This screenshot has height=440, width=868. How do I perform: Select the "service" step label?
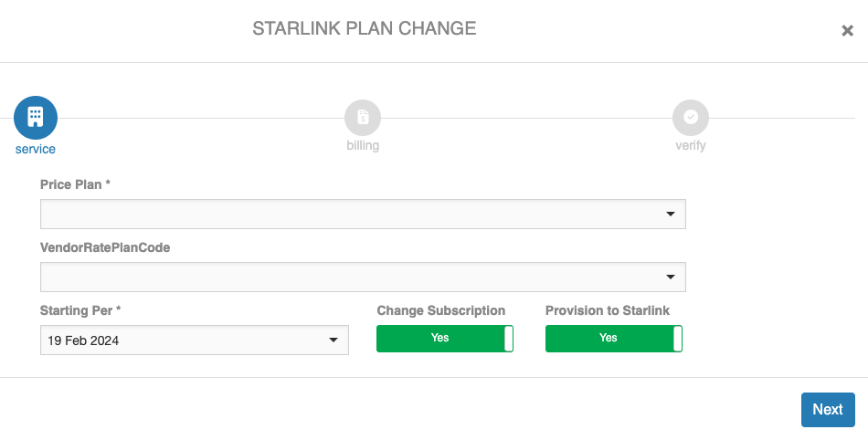tap(36, 149)
